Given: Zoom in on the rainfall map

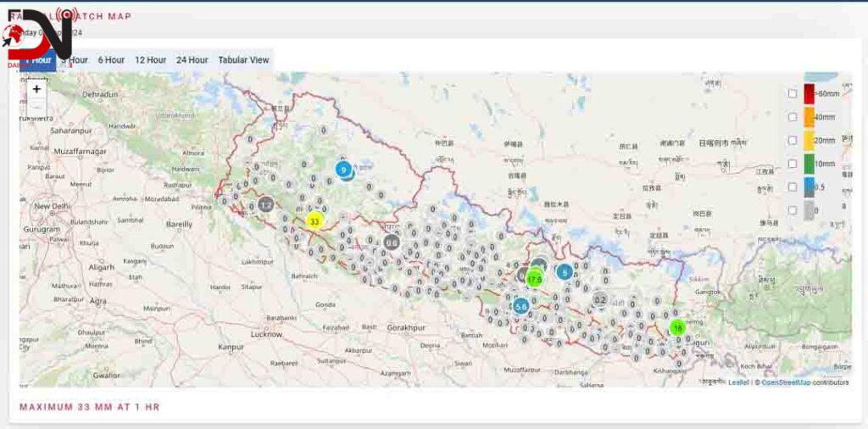Looking at the screenshot, I should pyautogui.click(x=36, y=89).
